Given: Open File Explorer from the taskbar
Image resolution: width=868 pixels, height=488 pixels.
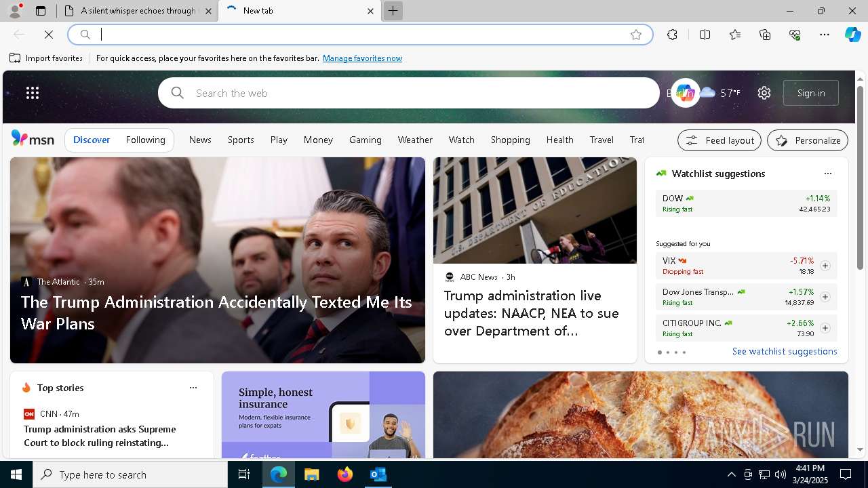Looking at the screenshot, I should [311, 474].
